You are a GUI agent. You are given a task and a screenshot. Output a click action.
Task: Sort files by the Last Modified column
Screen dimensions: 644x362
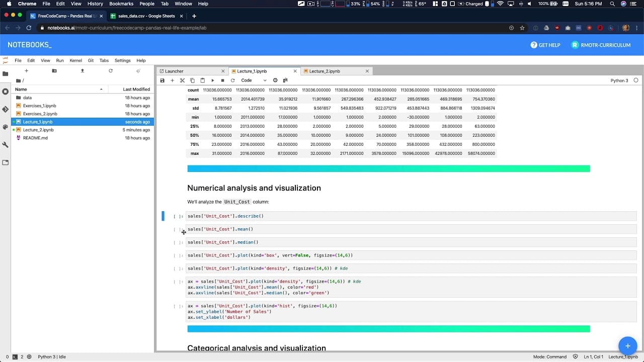point(136,89)
